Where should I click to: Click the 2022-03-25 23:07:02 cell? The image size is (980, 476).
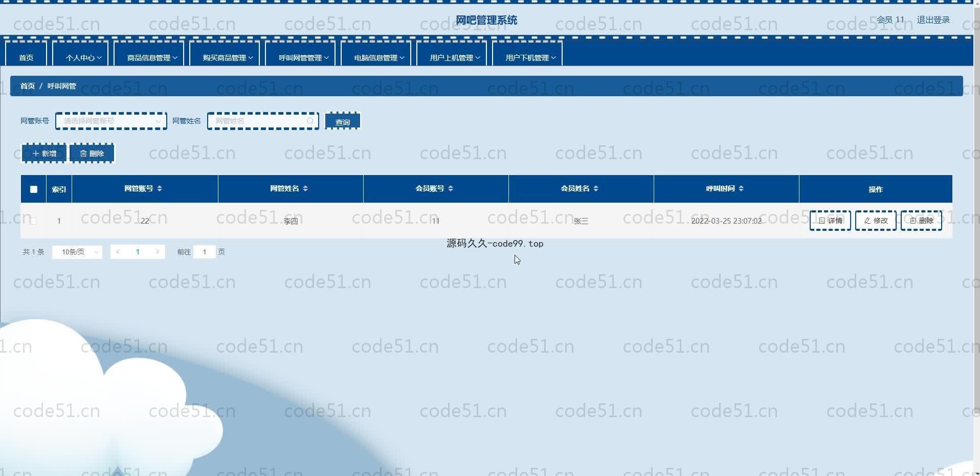[726, 221]
